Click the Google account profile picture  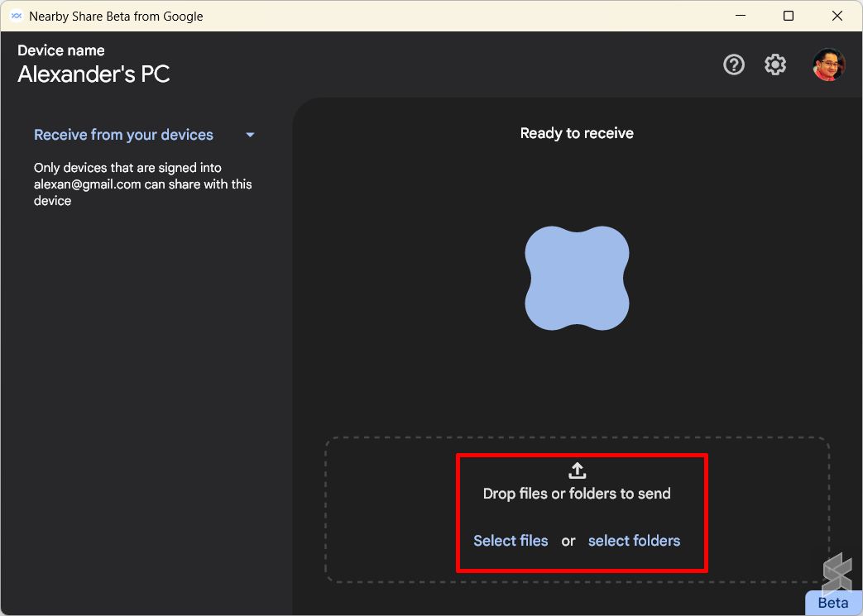[x=828, y=64]
